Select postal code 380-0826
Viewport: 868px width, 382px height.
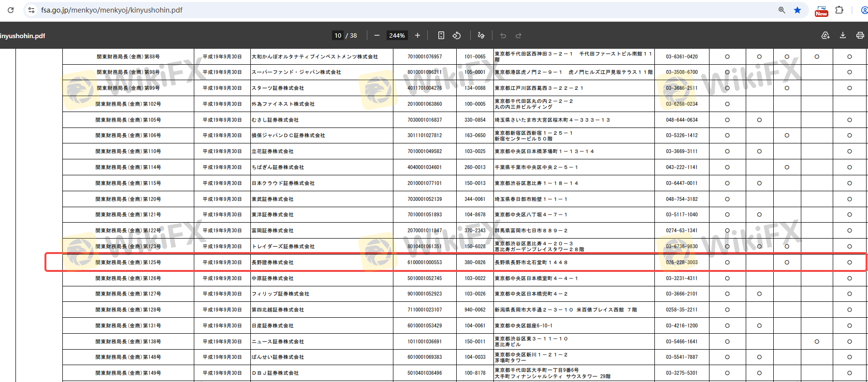[x=475, y=262]
